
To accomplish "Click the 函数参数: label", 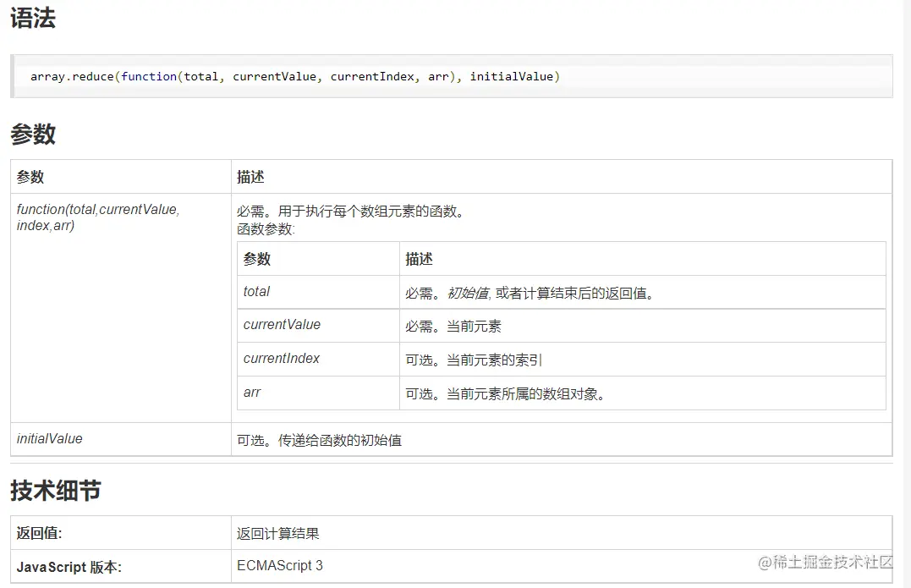I will coord(266,229).
